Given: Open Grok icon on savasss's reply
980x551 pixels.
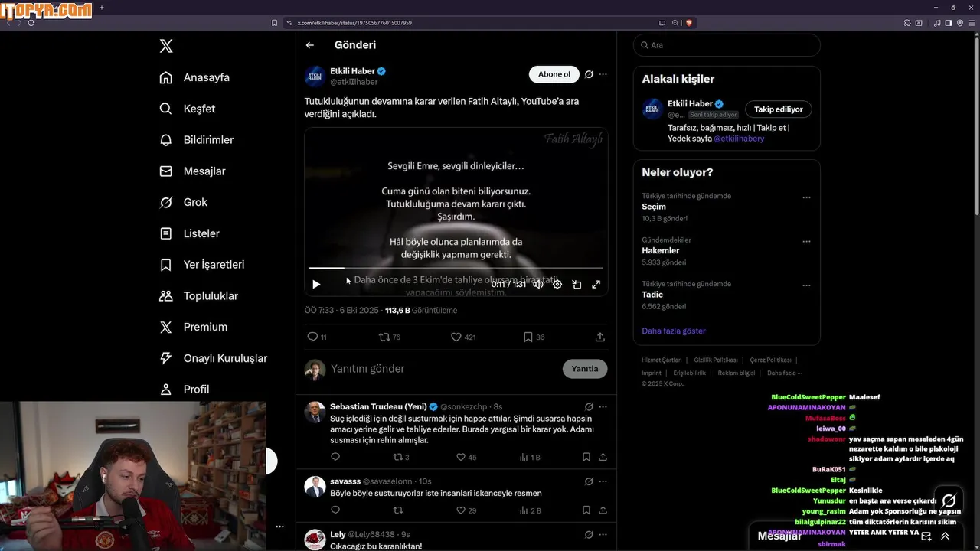Looking at the screenshot, I should [x=589, y=481].
